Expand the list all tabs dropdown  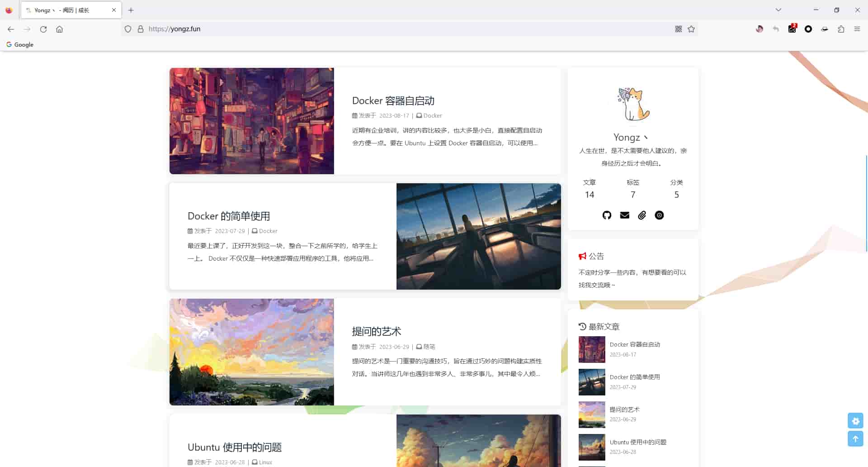(778, 10)
